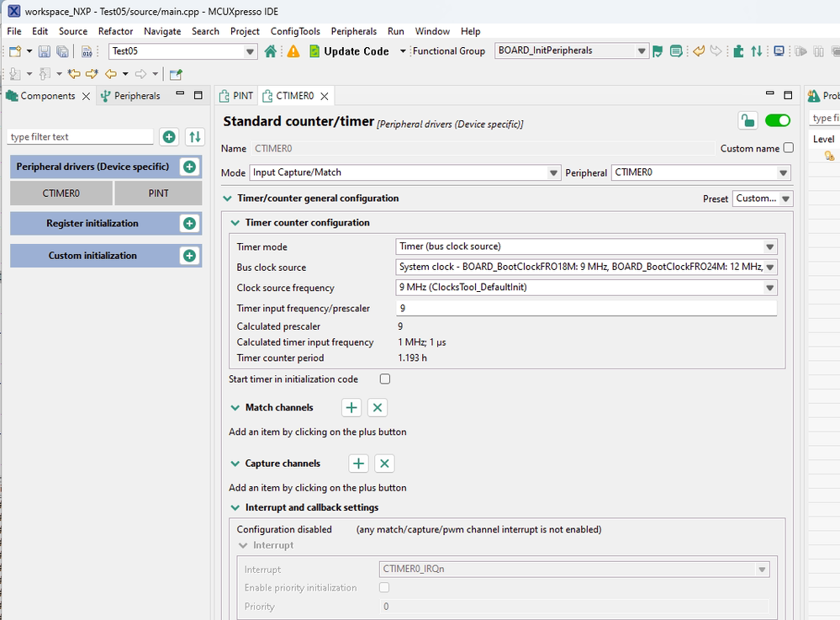Open the File menu
The width and height of the screenshot is (840, 620).
14,31
